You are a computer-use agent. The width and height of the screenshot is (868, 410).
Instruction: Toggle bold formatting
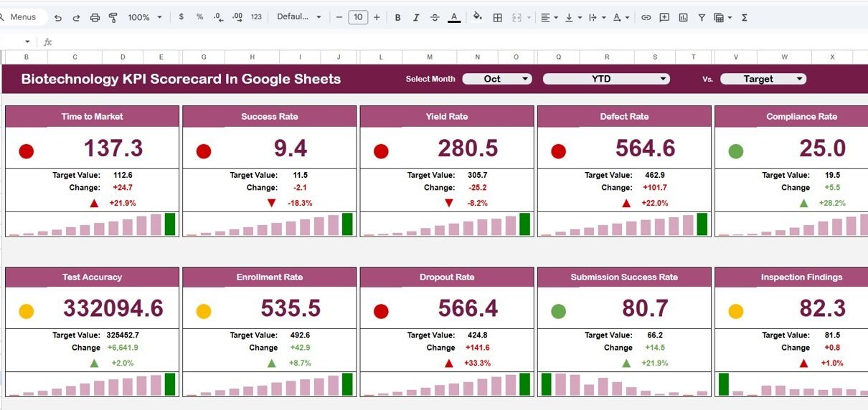(x=397, y=17)
